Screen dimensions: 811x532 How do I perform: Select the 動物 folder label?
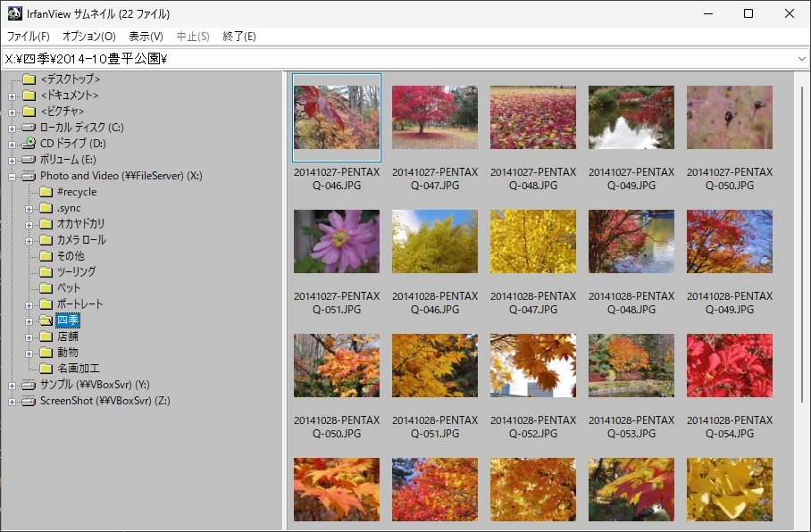click(x=68, y=352)
